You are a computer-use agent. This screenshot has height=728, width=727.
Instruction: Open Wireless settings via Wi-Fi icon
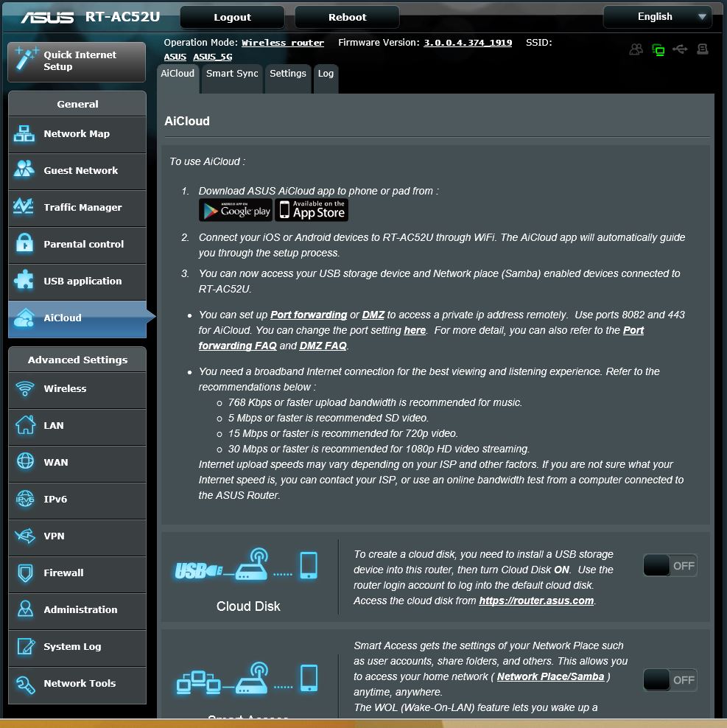point(24,388)
